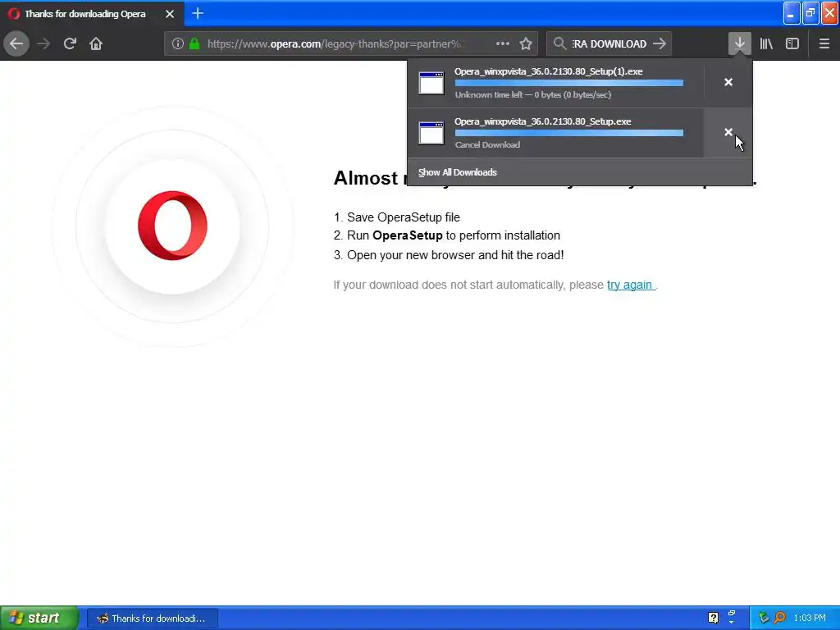Open the hamburger application menu
Image resolution: width=840 pixels, height=630 pixels.
pos(824,44)
